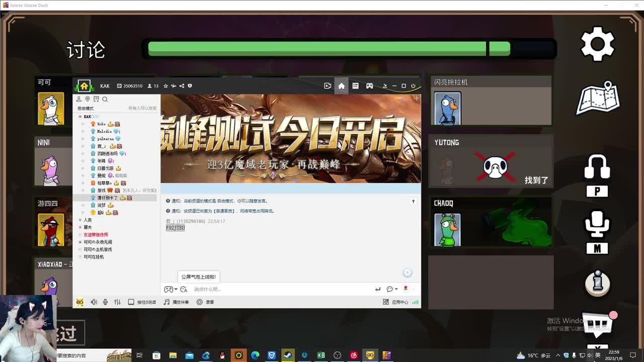
Task: Select user Melodie in channel list
Action: 104,131
